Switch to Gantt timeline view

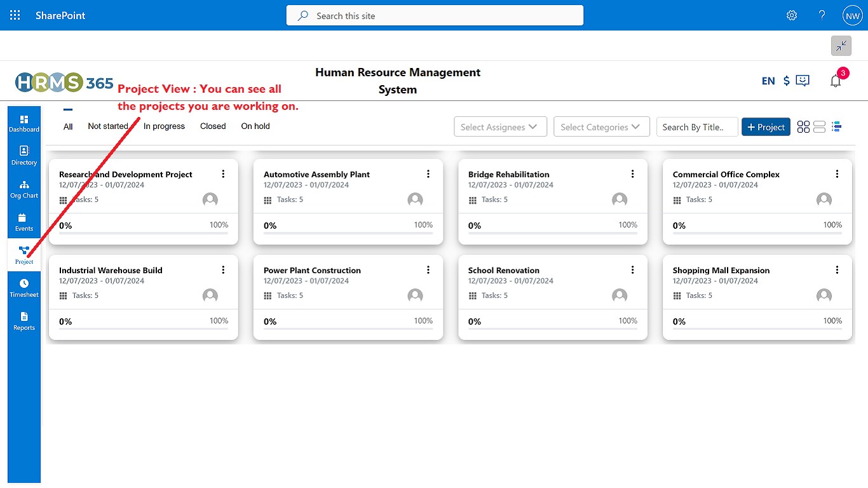(836, 127)
